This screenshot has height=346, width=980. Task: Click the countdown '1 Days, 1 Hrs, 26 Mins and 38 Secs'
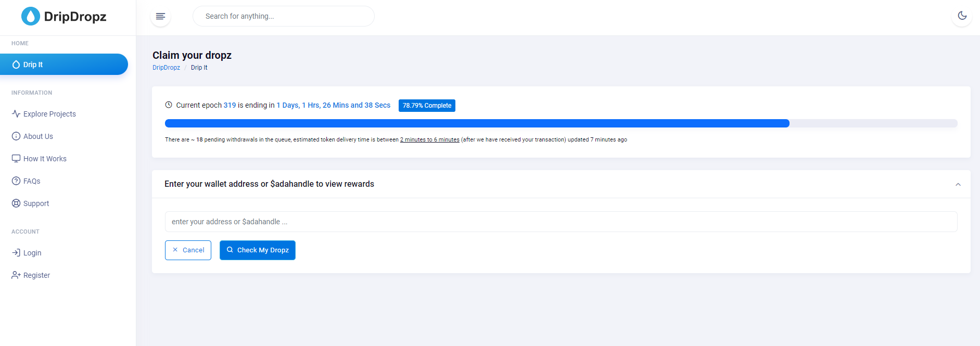pyautogui.click(x=333, y=105)
